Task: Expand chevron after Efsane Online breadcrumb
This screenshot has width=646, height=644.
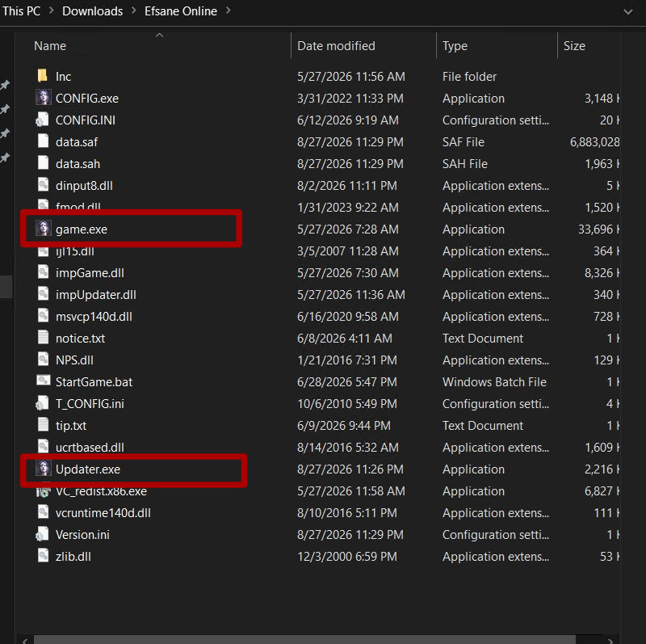Action: point(229,11)
